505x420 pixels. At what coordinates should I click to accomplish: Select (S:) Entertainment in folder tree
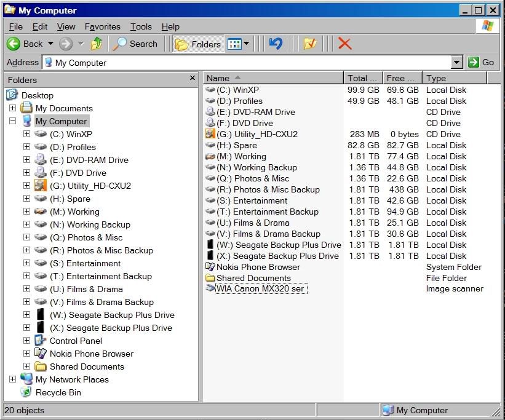tap(85, 263)
